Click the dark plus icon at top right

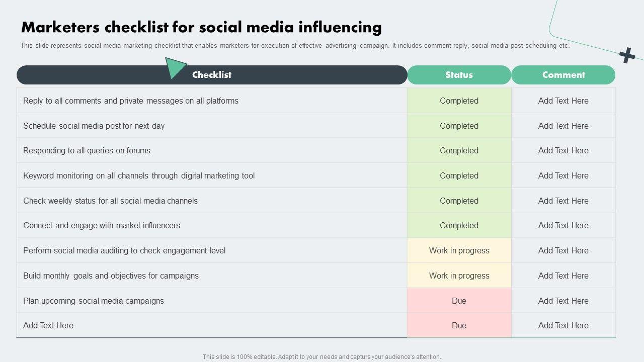tap(627, 55)
